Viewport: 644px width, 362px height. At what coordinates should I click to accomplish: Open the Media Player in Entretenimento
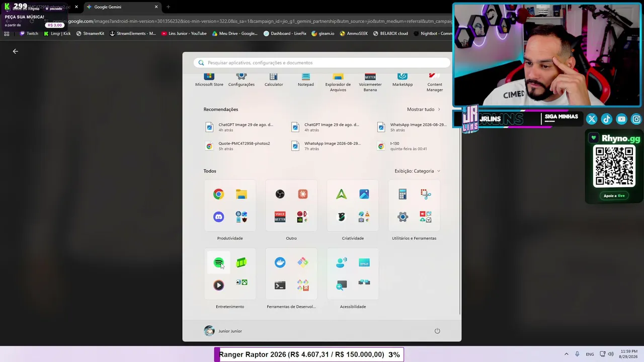[x=218, y=285]
